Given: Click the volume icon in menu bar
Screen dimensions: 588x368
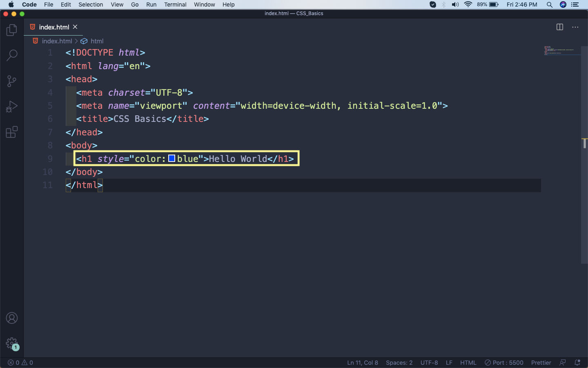Looking at the screenshot, I should [455, 4].
